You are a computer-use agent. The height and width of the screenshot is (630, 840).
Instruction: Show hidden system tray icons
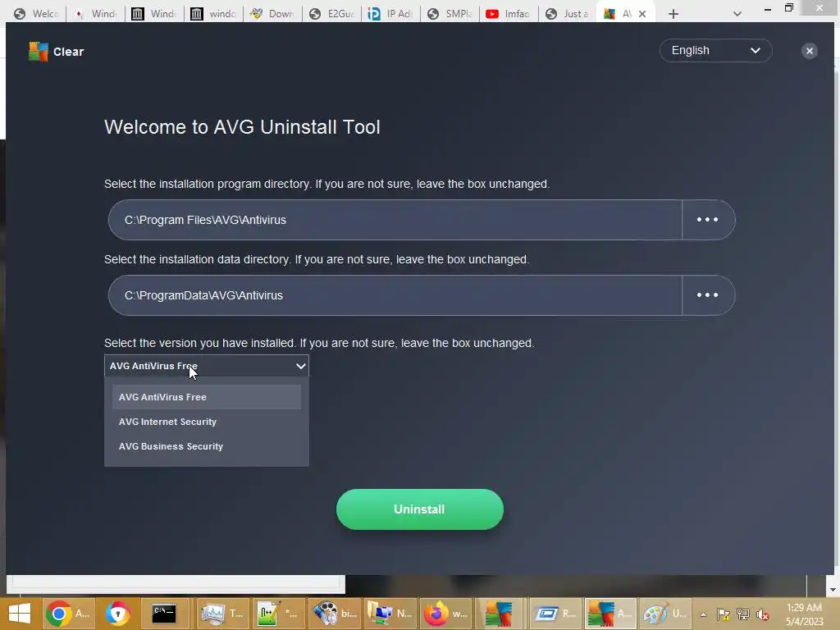pos(703,614)
